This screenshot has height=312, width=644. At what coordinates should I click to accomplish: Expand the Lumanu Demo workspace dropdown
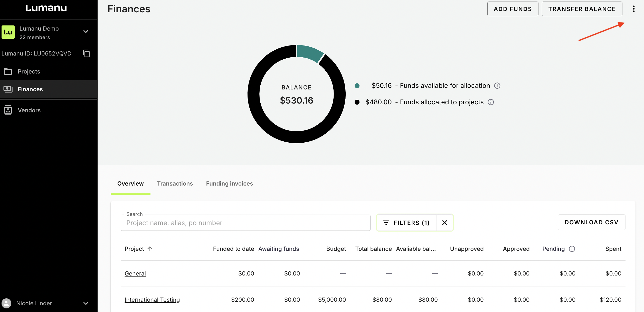86,32
